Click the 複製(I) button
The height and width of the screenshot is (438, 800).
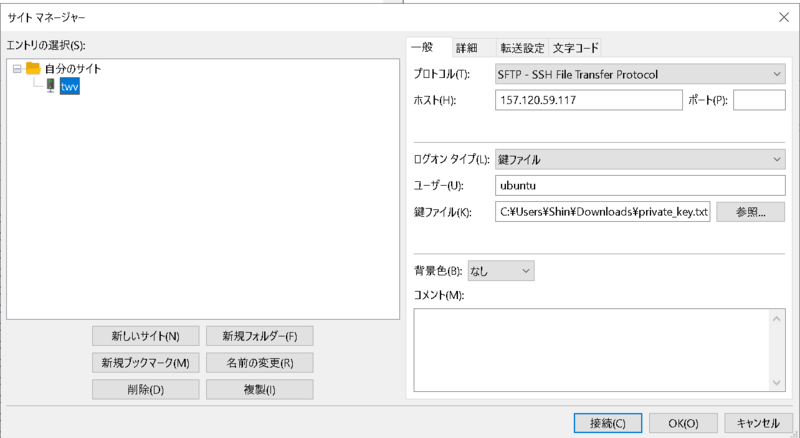coord(260,390)
